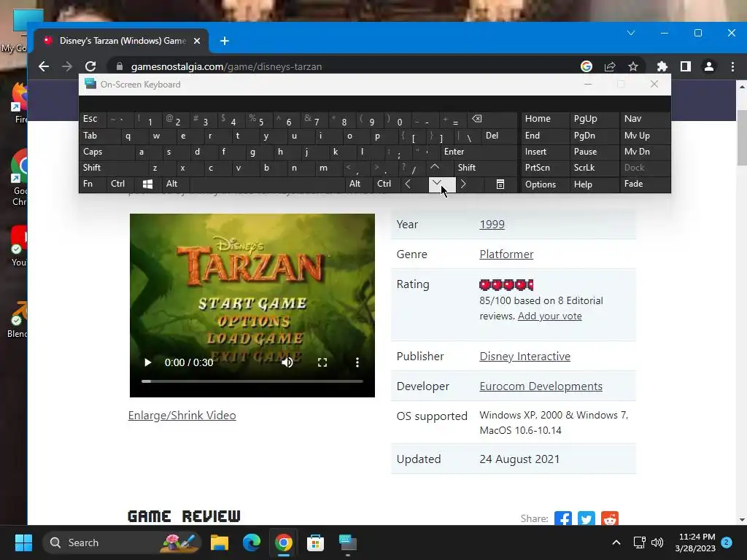This screenshot has height=560, width=747.
Task: Click the down arrow key on the keyboard
Action: click(441, 184)
